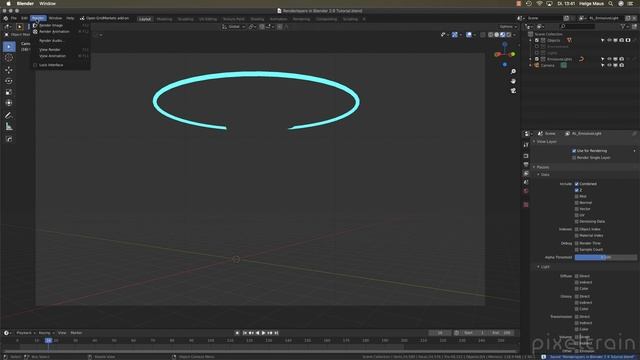Collapse the Light subpanel
This screenshot has width=640, height=360.
tap(538, 267)
